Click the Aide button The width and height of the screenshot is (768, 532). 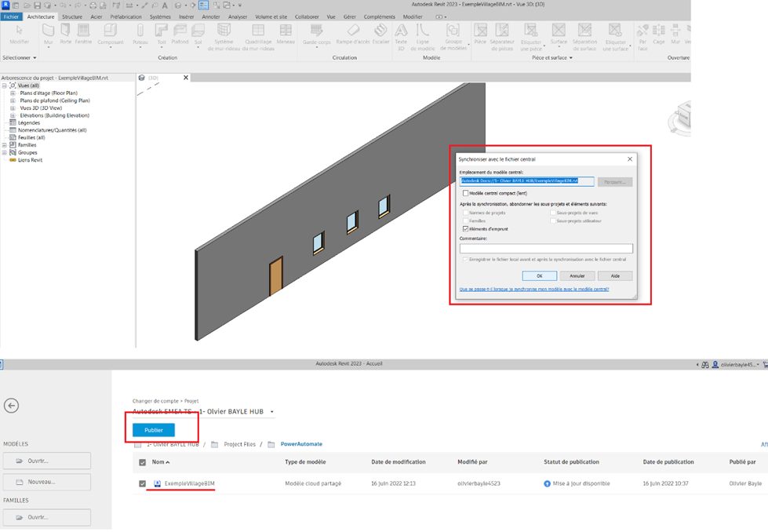point(615,275)
